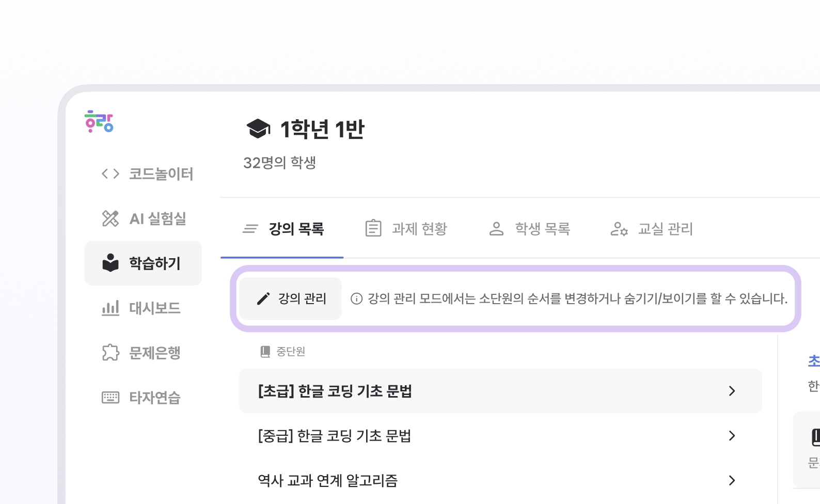This screenshot has height=504, width=820.
Task: Switch to the 학생 목록 tab
Action: click(529, 228)
